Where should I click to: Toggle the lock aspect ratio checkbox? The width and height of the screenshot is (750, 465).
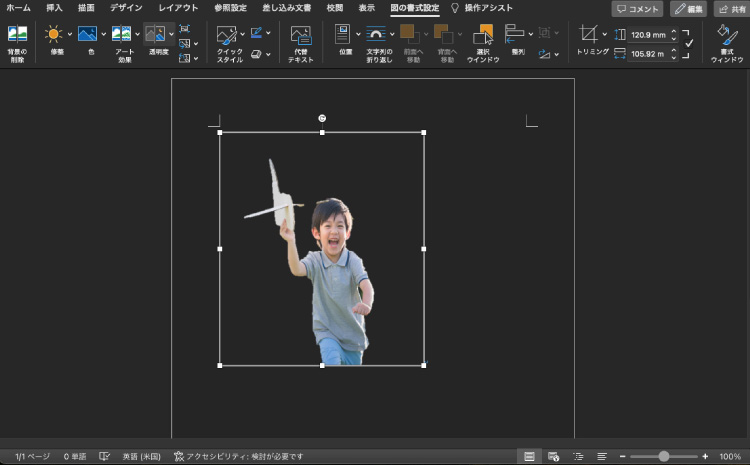click(688, 43)
